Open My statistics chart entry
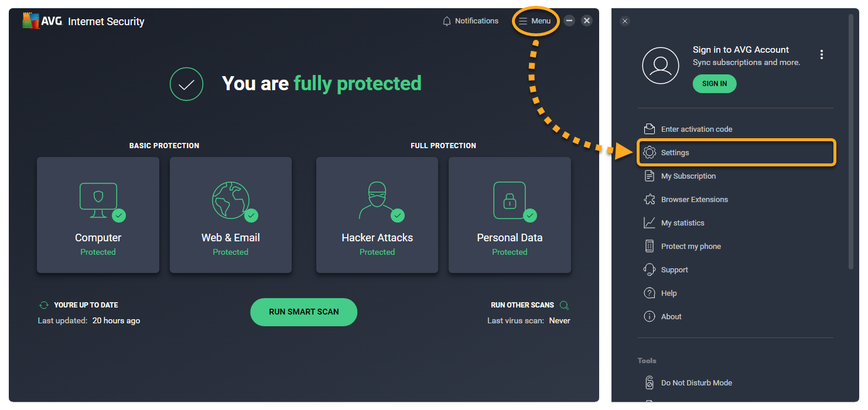This screenshot has width=868, height=410. click(x=682, y=223)
